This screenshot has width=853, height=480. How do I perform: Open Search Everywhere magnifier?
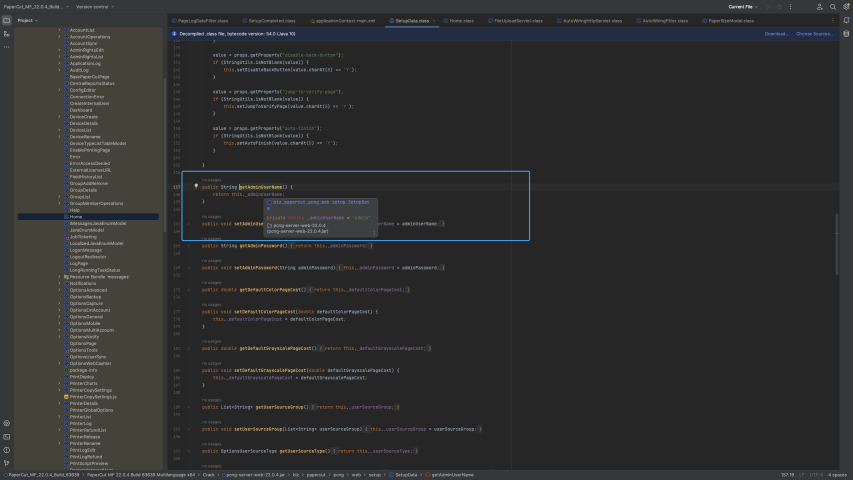833,7
